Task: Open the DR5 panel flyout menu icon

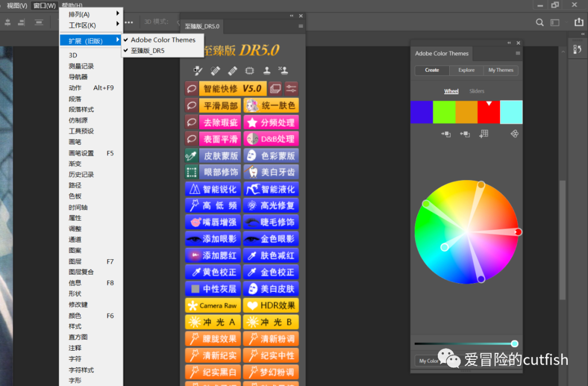Action: pyautogui.click(x=301, y=26)
